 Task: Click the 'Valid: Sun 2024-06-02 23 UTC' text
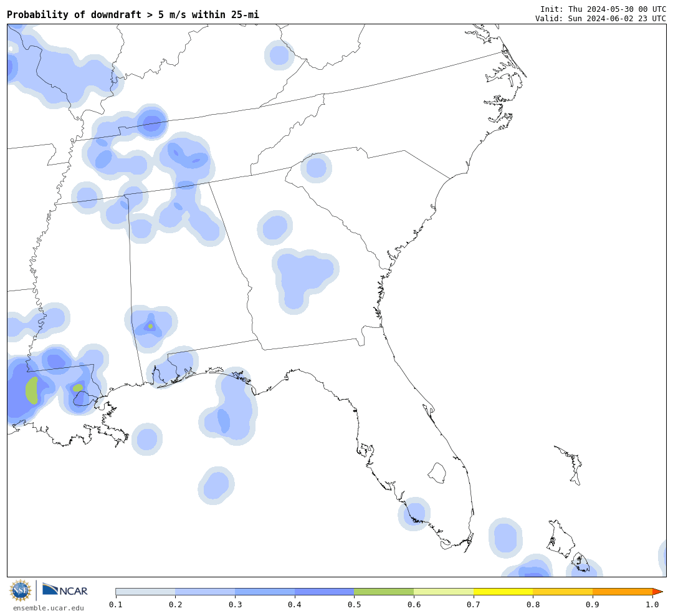point(601,19)
